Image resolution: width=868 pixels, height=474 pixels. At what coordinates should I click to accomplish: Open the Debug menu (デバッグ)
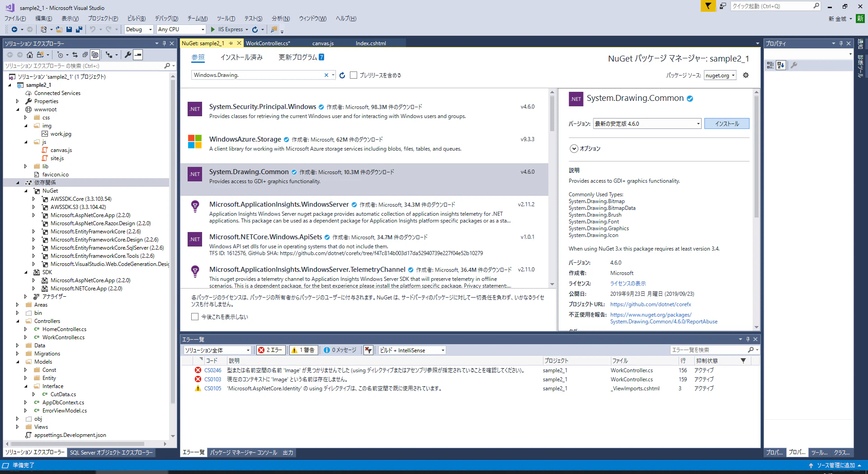[166, 19]
